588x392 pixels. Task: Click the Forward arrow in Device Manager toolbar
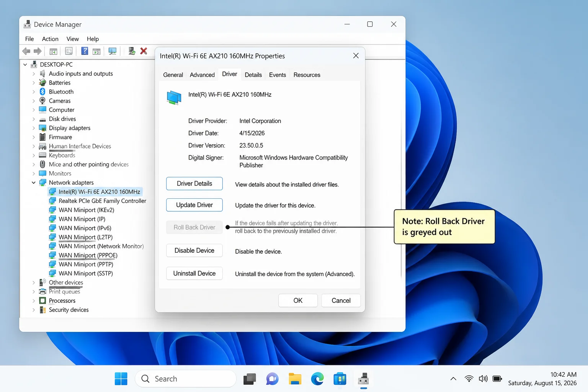[x=38, y=51]
